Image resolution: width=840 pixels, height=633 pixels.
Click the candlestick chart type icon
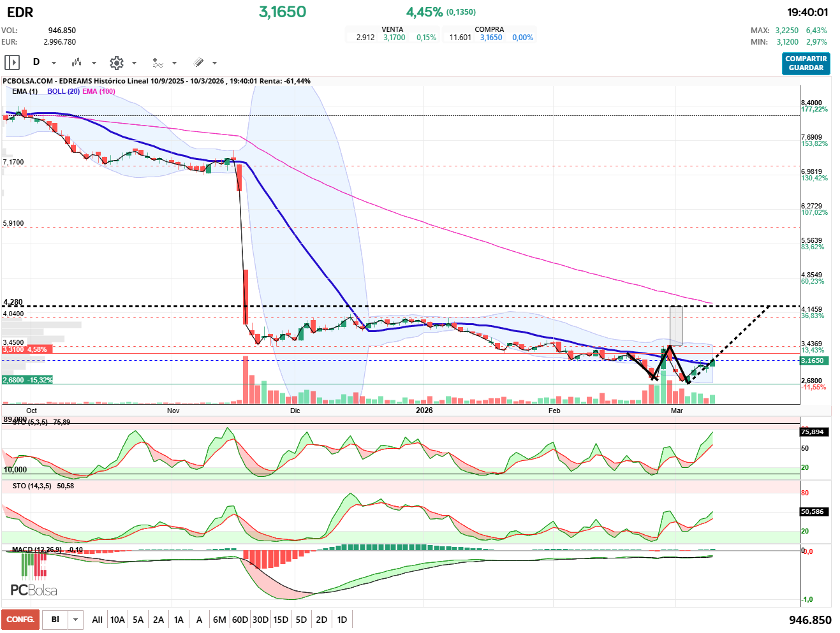click(x=77, y=62)
